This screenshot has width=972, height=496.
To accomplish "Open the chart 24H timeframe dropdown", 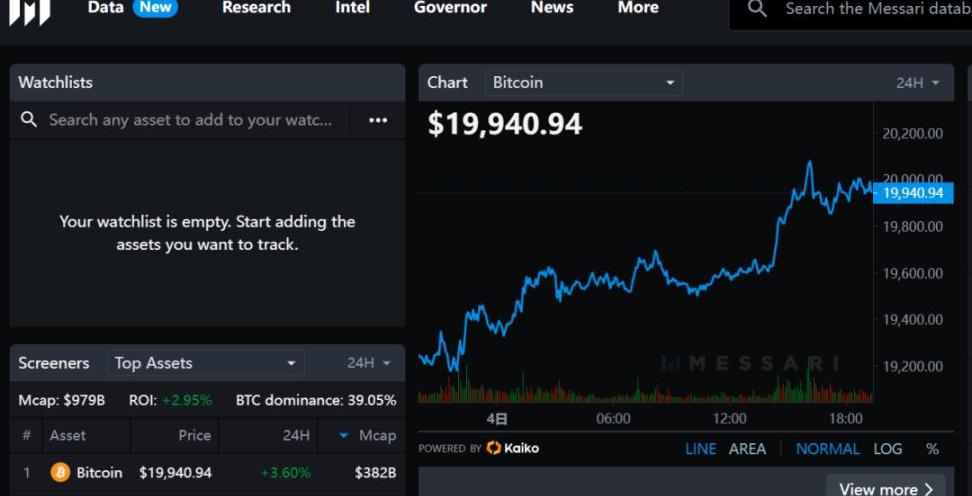I will pyautogui.click(x=918, y=83).
